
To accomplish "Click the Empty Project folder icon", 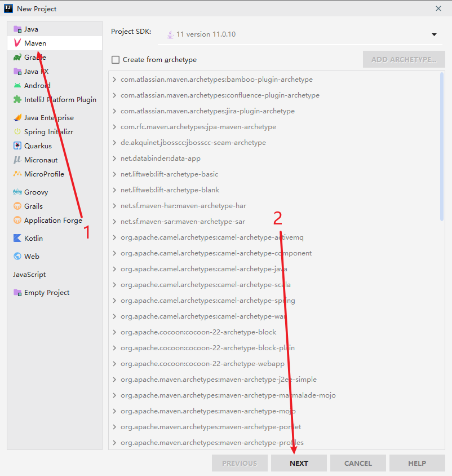I will [x=17, y=293].
